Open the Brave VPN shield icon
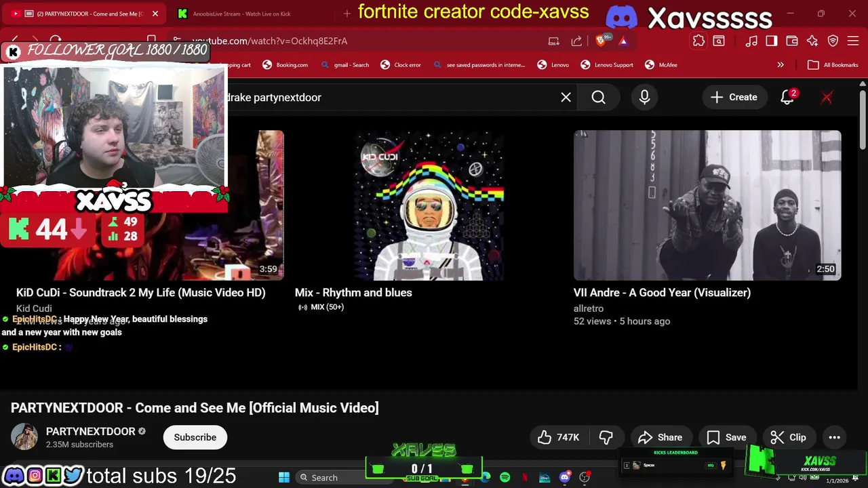 click(833, 41)
